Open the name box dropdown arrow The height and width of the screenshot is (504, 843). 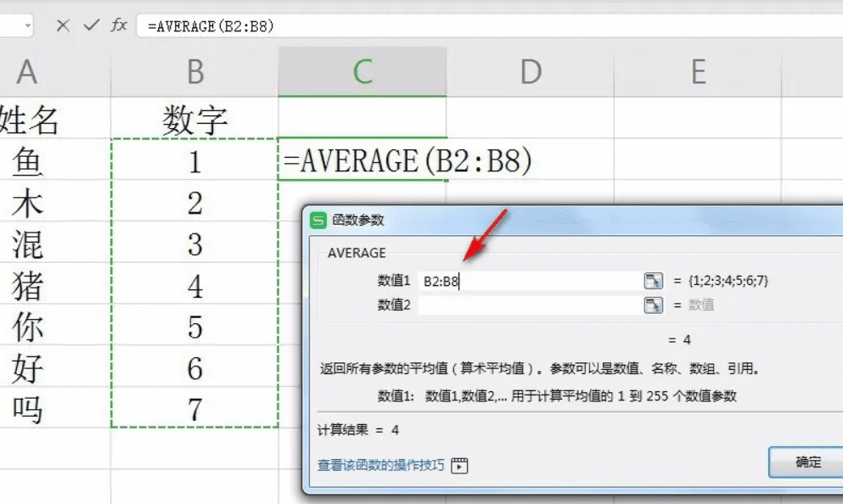[28, 25]
